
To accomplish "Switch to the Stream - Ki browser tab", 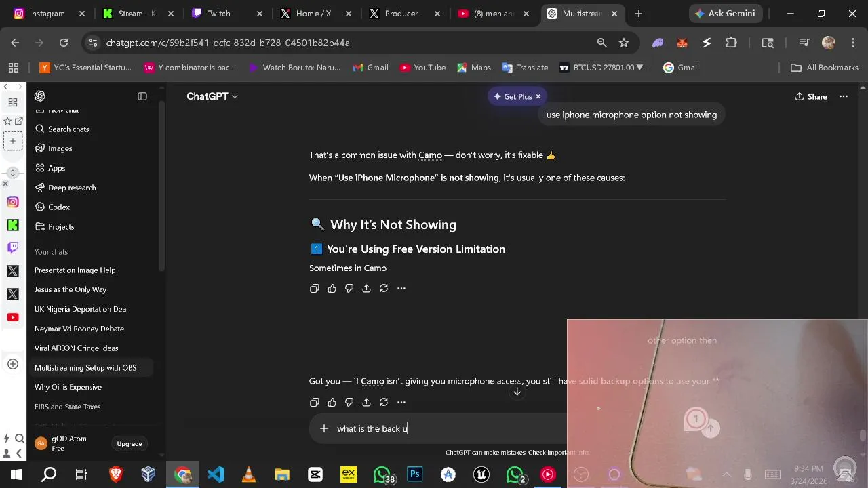I will pos(138,14).
